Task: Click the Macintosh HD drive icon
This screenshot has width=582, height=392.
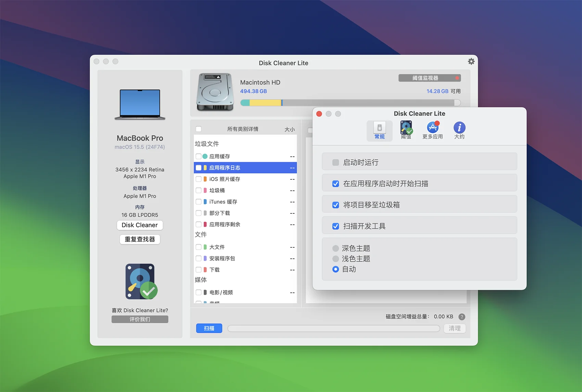Action: [215, 92]
